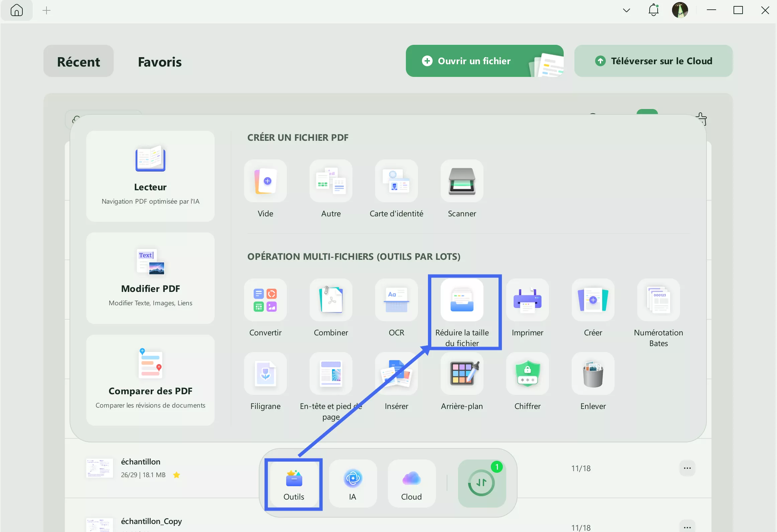Create a PDF from Scanner
The width and height of the screenshot is (777, 532).
462,181
